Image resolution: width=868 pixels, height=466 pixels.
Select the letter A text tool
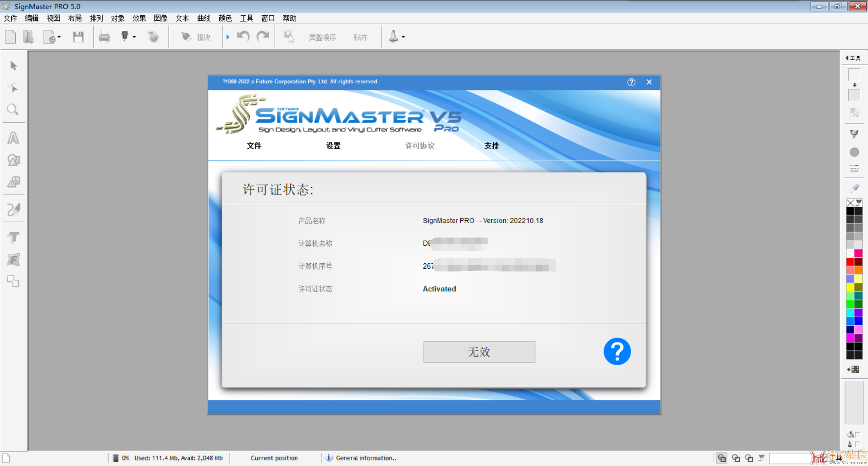tap(14, 138)
